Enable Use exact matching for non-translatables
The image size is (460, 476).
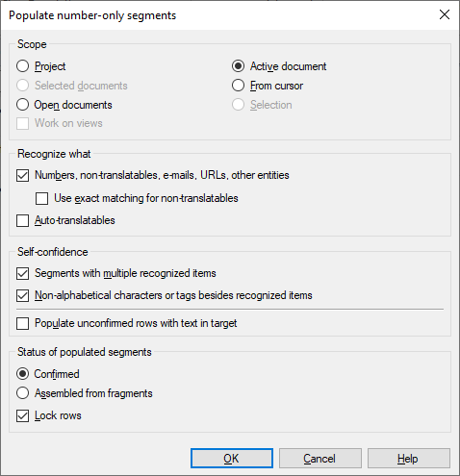(41, 198)
